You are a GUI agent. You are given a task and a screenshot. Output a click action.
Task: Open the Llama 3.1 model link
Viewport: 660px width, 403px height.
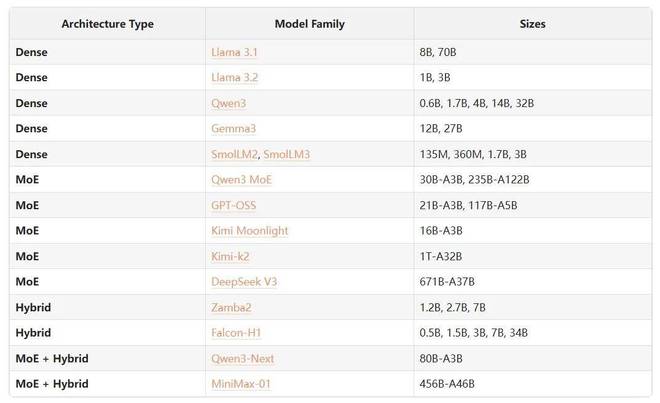coord(236,49)
